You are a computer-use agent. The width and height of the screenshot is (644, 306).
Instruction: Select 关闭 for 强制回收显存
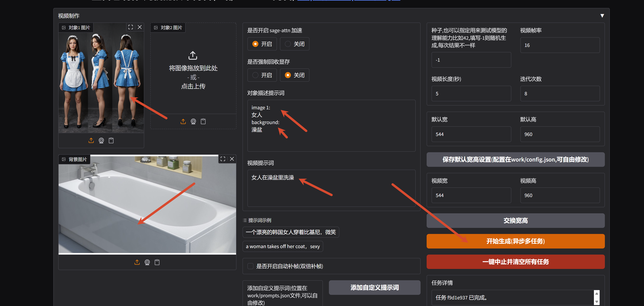point(294,75)
